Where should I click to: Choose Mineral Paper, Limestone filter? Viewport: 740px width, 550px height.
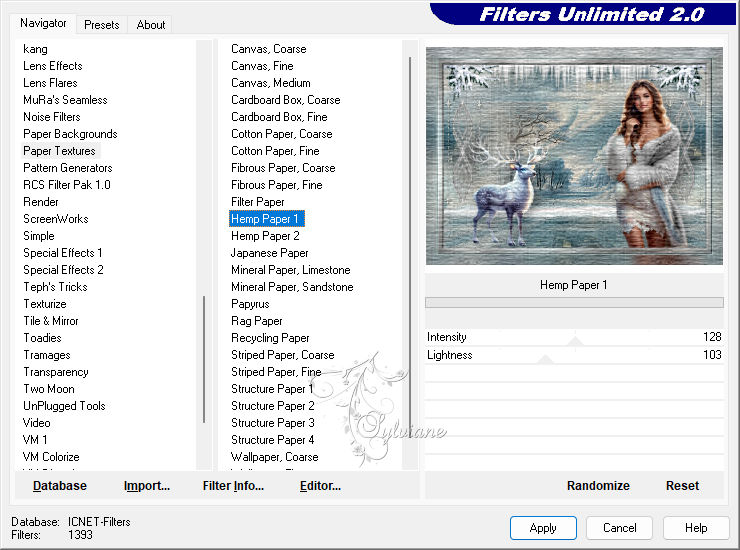coord(291,270)
